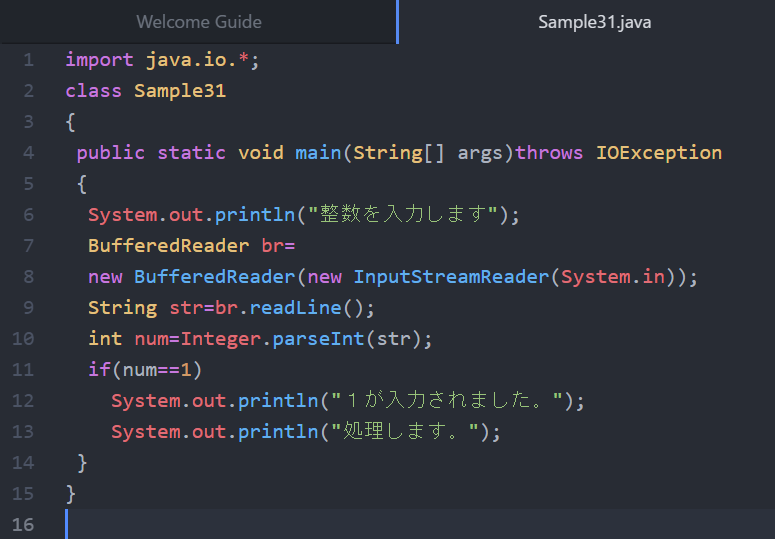The image size is (775, 539).
Task: Click the string "処理します。"
Action: pos(405,431)
